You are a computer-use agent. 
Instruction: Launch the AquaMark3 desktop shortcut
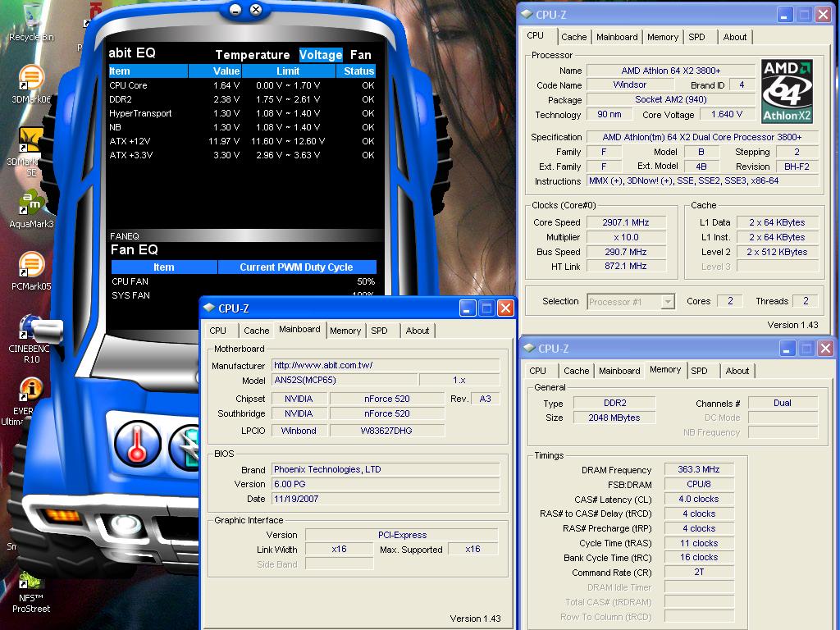coord(31,209)
